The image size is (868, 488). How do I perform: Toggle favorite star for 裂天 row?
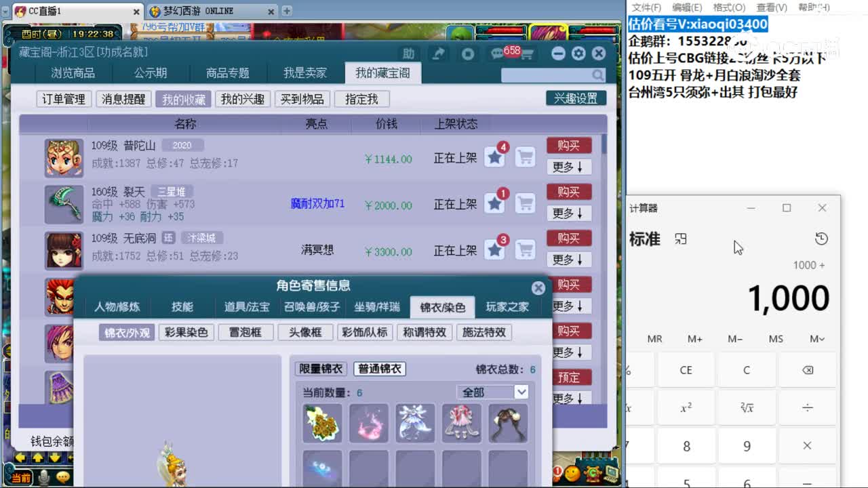(x=495, y=203)
